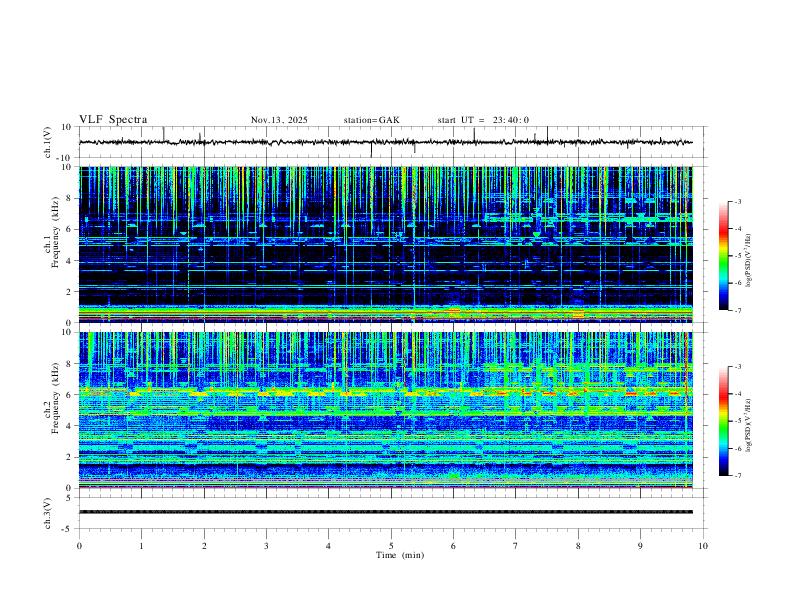Image resolution: width=792 pixels, height=612 pixels.
Task: Click time axis tick label "4"
Action: (328, 546)
